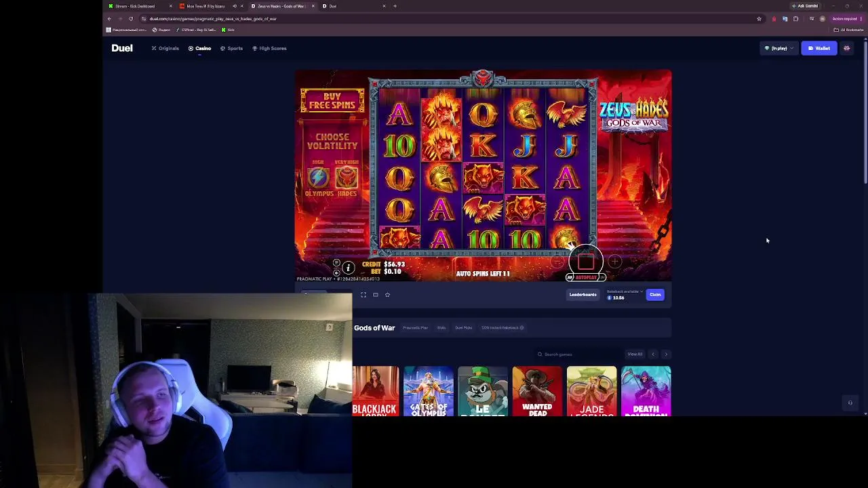The image size is (868, 488).
Task: Open the High Scores page
Action: pyautogui.click(x=269, y=48)
